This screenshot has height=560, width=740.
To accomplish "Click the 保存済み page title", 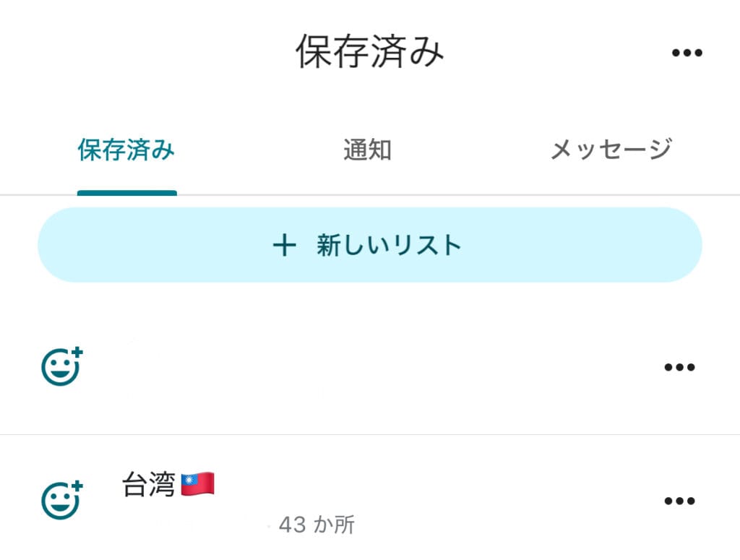I will coord(370,51).
